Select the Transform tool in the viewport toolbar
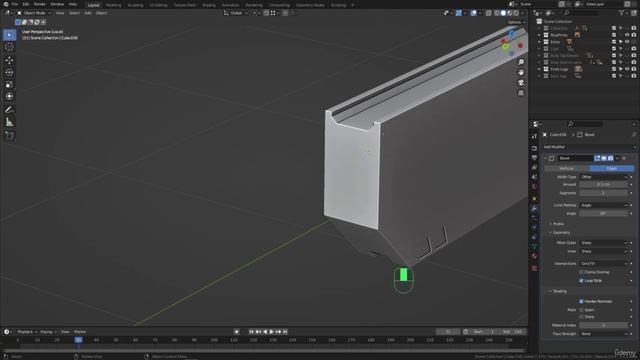 9,96
